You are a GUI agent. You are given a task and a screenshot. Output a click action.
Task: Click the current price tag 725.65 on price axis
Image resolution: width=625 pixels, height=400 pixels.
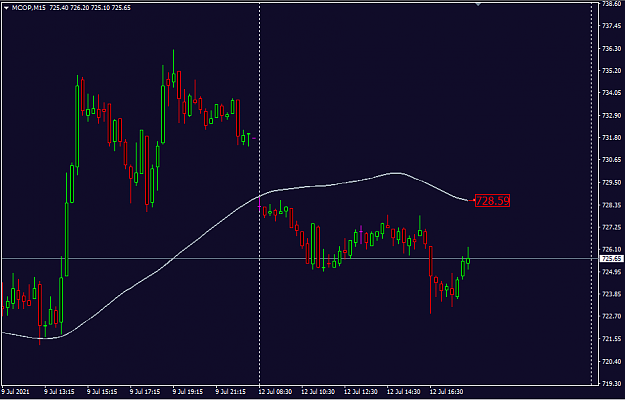coord(612,259)
